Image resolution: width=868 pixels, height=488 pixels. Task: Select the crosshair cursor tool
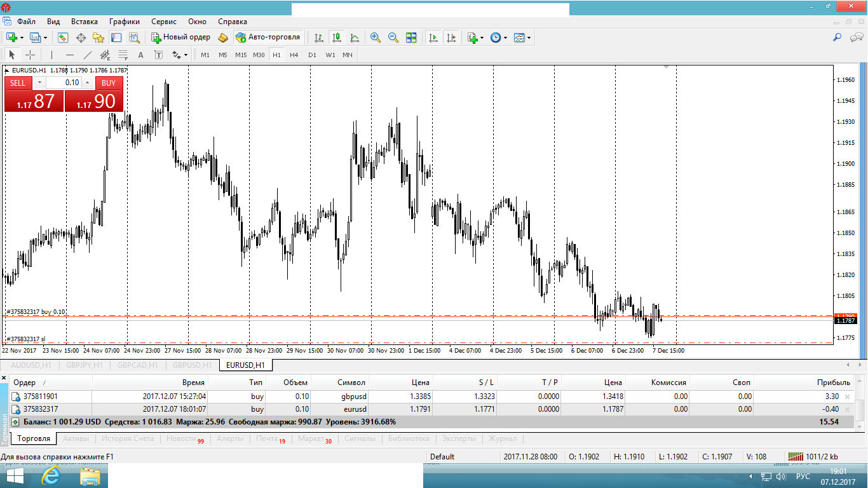[30, 55]
